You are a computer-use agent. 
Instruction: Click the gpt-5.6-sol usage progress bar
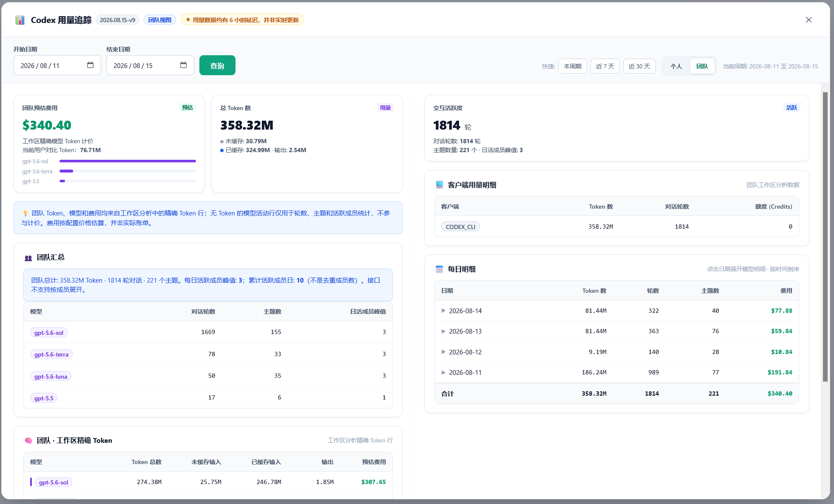128,161
